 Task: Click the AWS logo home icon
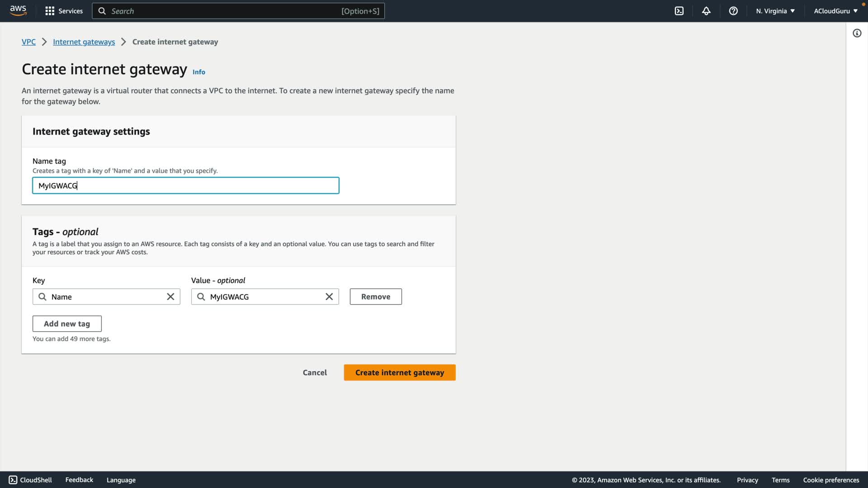click(x=18, y=11)
